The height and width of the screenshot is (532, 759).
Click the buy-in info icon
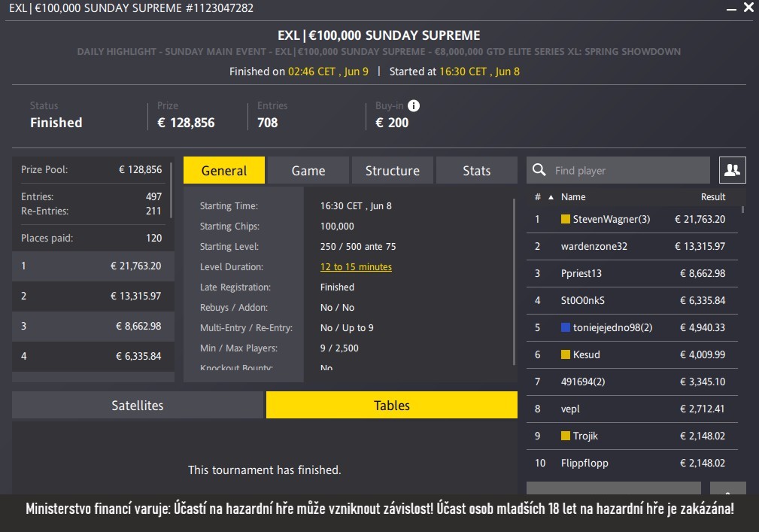point(414,106)
